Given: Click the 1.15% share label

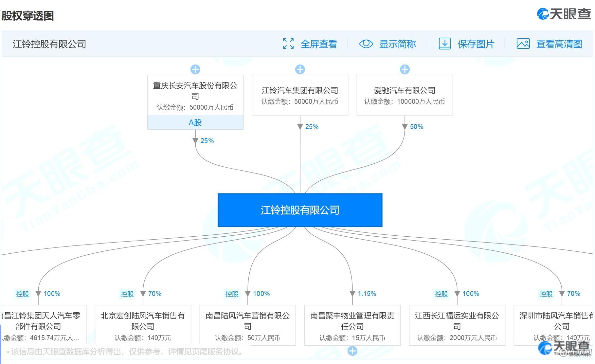Looking at the screenshot, I should pos(367,294).
